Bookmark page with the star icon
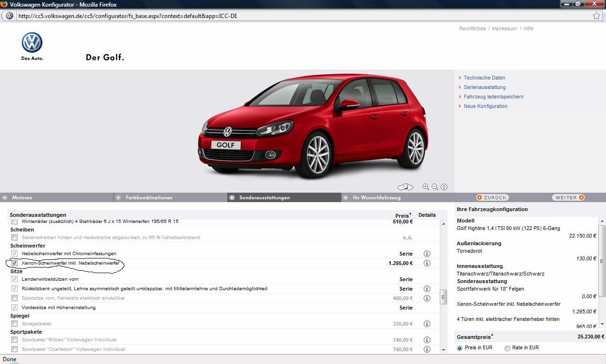This screenshot has height=364, width=606. point(597,16)
